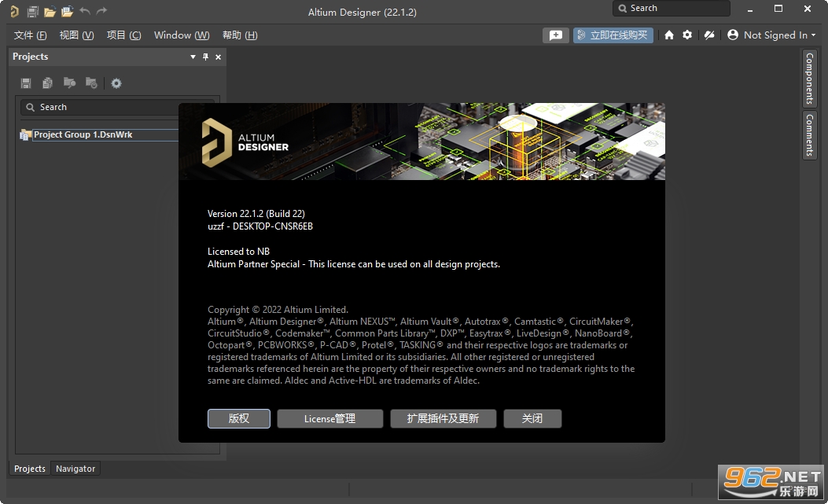Click the License管理 button
Screen dimensions: 828x504
click(x=330, y=418)
